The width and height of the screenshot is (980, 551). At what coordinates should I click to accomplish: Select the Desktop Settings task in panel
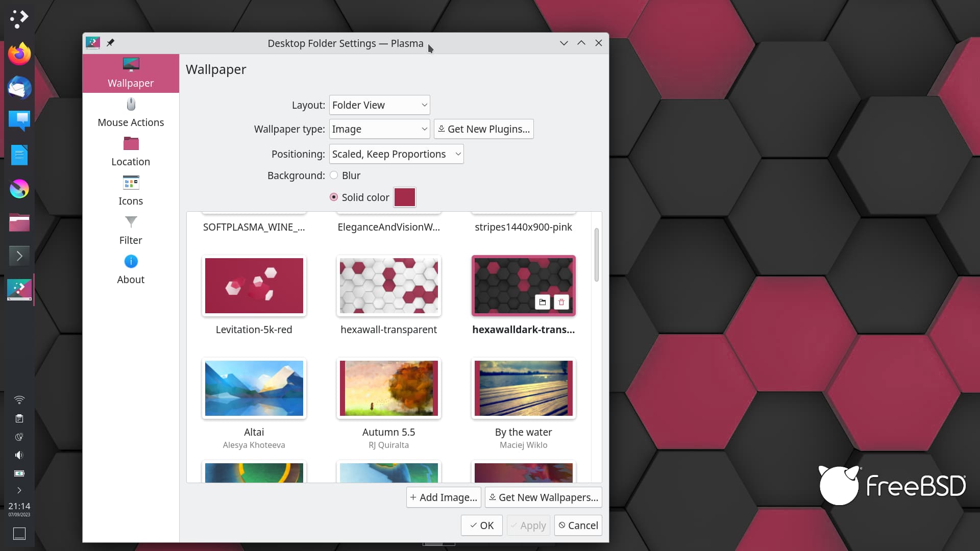[x=19, y=289]
